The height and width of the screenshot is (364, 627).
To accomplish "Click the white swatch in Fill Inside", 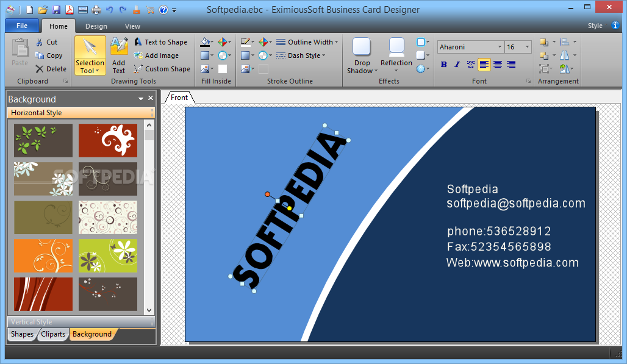I will 223,69.
